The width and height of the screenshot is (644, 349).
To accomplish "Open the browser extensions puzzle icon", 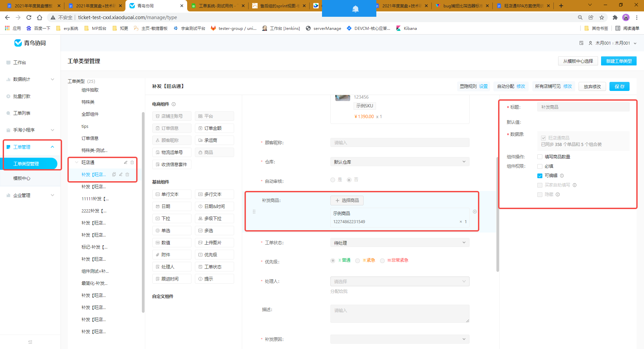I will point(615,17).
